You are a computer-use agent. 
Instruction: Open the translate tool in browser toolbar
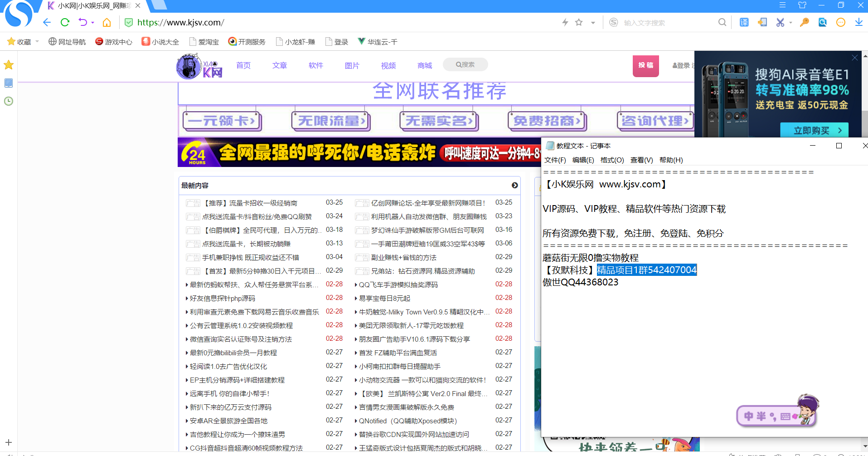tap(744, 22)
